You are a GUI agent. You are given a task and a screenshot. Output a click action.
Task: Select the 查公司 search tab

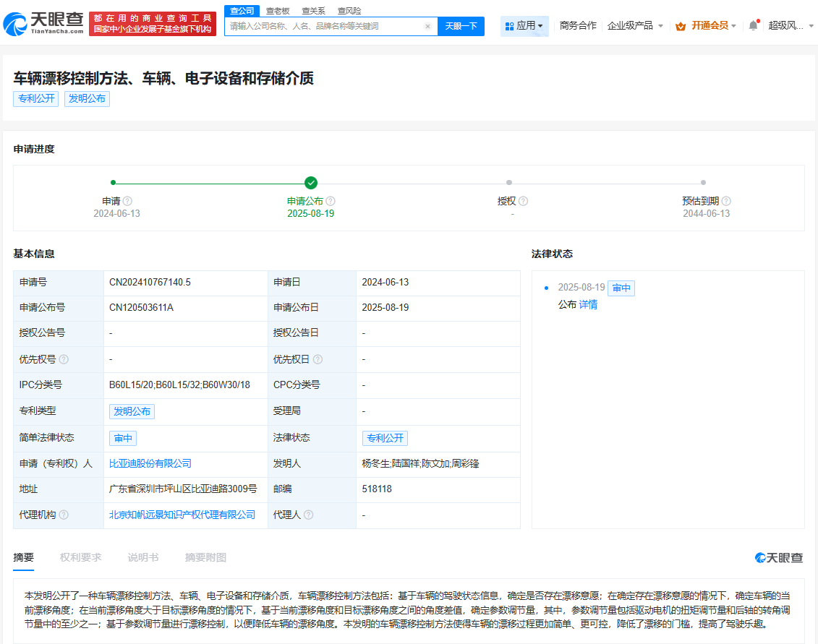click(242, 11)
